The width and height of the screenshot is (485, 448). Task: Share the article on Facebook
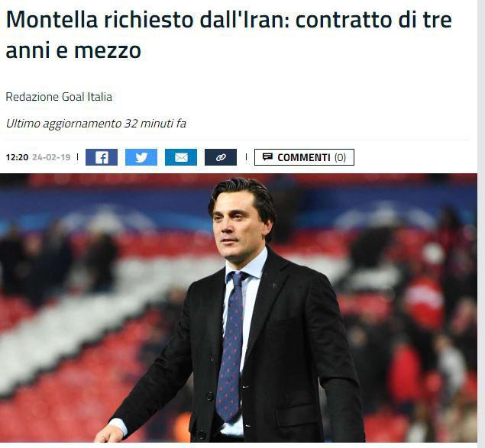click(x=102, y=157)
